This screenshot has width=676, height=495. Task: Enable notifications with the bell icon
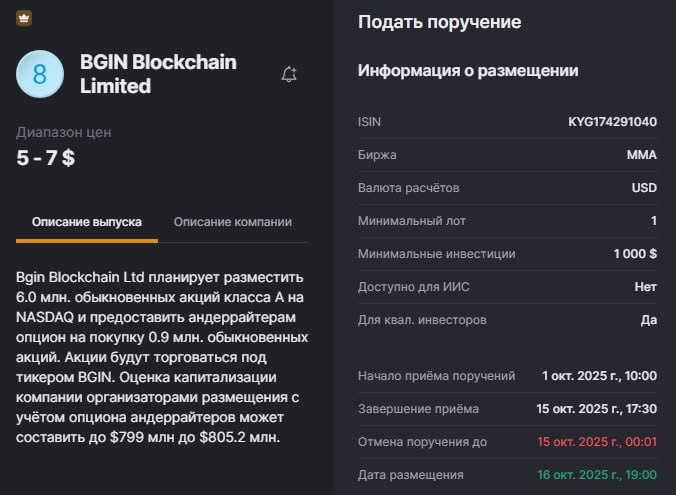(x=289, y=74)
